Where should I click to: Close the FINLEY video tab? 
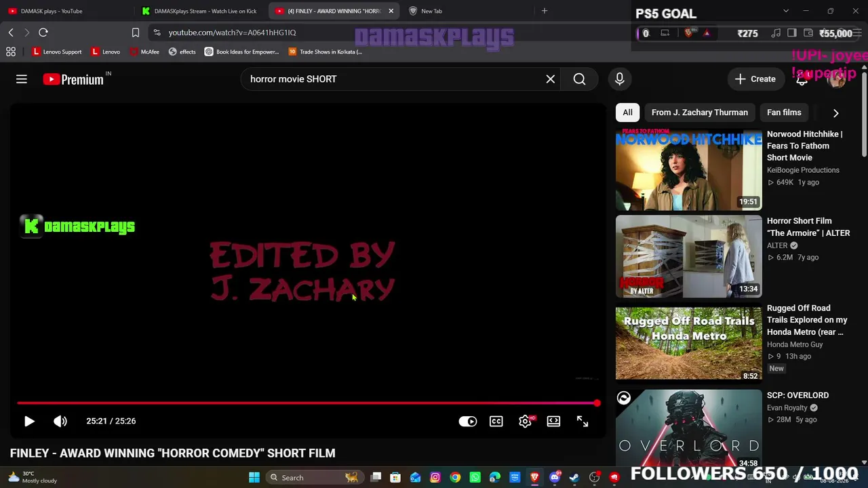tap(391, 11)
